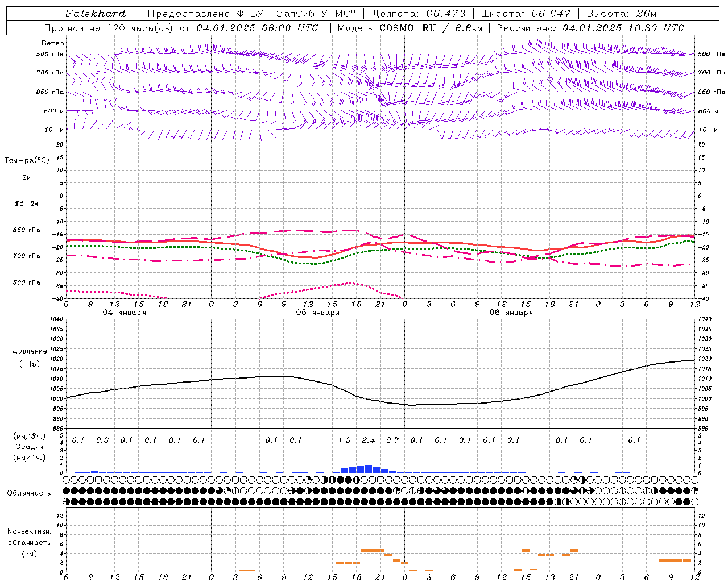Viewport: 728px width, 582px height.
Task: Click the Тем-ра(°C) temperature panel label
Action: [27, 161]
